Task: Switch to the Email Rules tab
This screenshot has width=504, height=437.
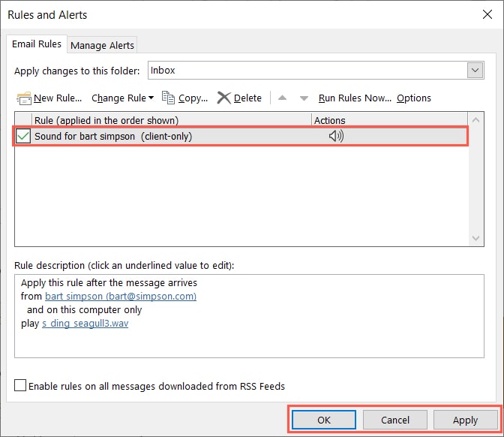Action: pyautogui.click(x=37, y=44)
